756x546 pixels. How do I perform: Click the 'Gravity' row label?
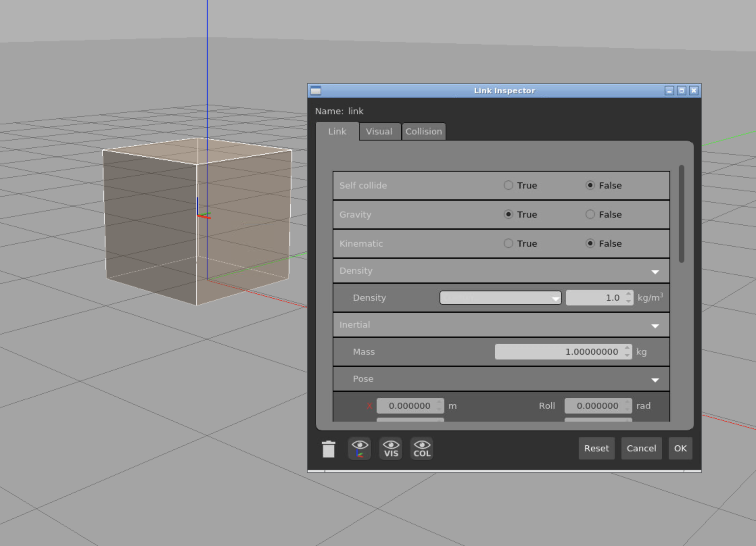coord(355,215)
